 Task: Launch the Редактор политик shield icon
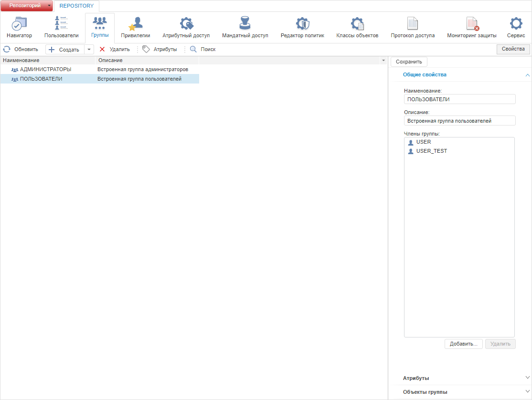coord(302,28)
